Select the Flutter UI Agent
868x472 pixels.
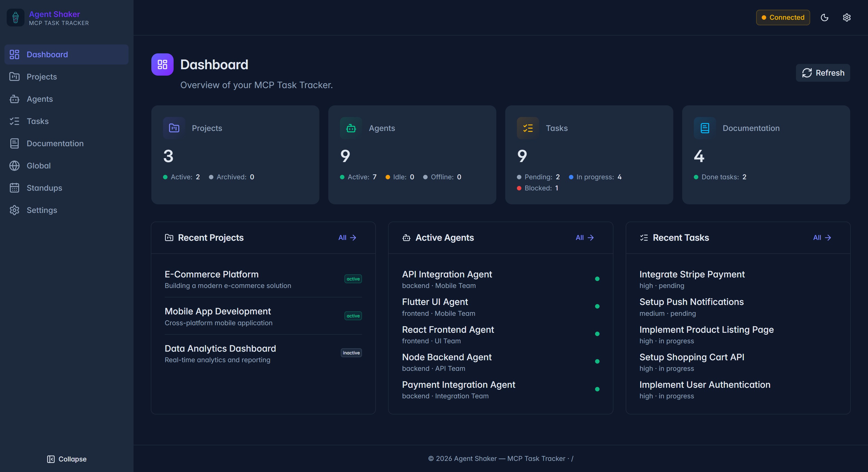tap(500, 307)
